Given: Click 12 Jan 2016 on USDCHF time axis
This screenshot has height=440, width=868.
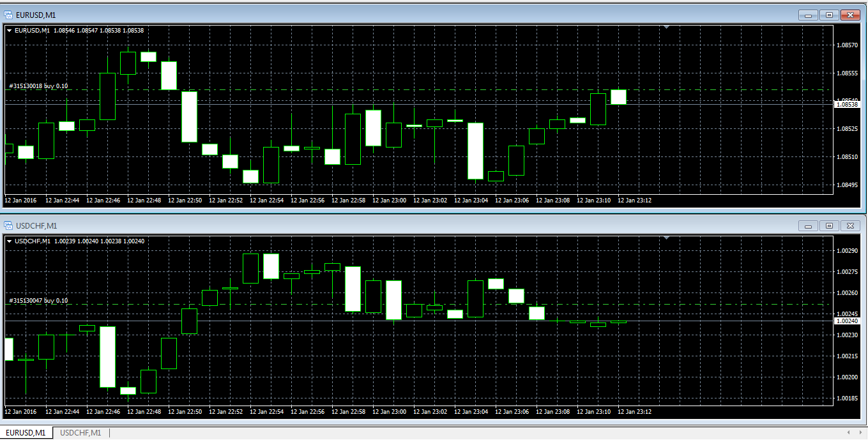Looking at the screenshot, I should click(20, 411).
